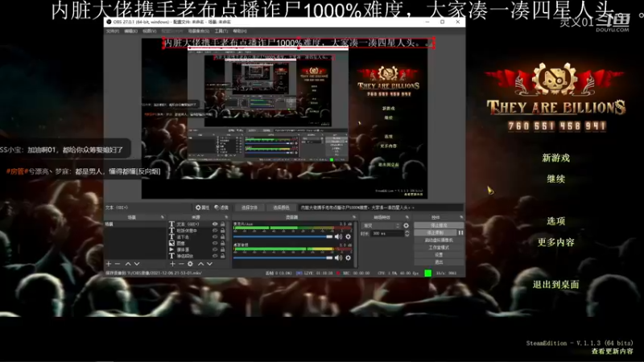The width and height of the screenshot is (644, 362).
Task: Adjust the 桌面音频 volume slider
Action: tap(283, 257)
